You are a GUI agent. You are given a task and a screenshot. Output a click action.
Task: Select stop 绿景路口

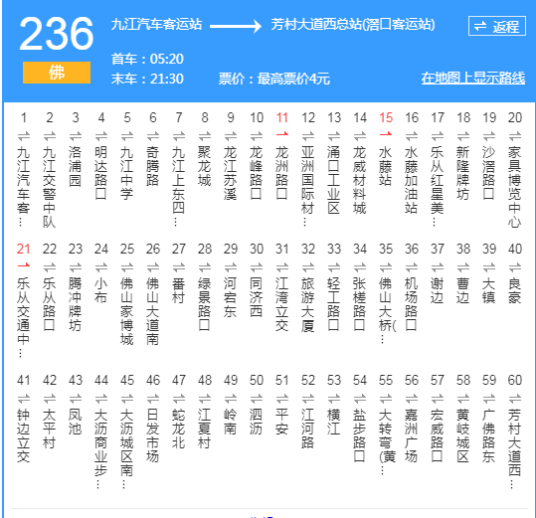point(204,304)
